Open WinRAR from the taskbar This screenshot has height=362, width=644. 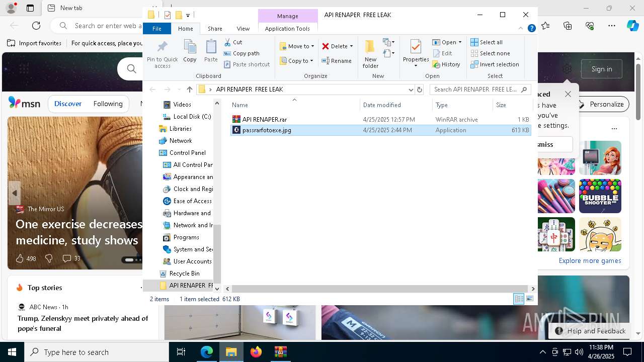pos(281,352)
